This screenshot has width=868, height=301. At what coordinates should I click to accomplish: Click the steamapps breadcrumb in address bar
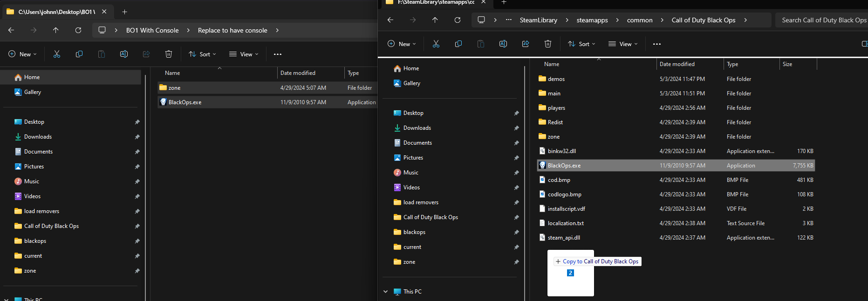coord(592,20)
